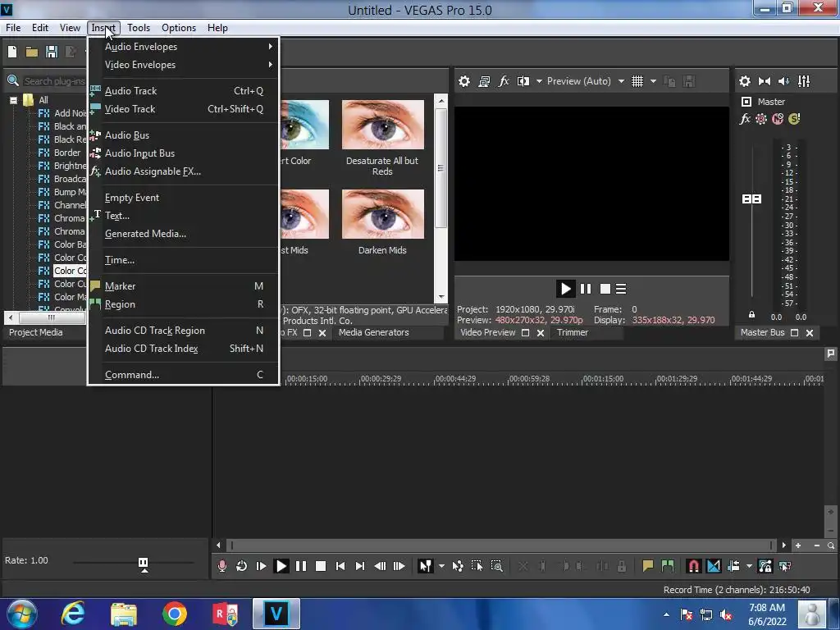
Task: Select the Zoom Edit tool
Action: (x=496, y=566)
